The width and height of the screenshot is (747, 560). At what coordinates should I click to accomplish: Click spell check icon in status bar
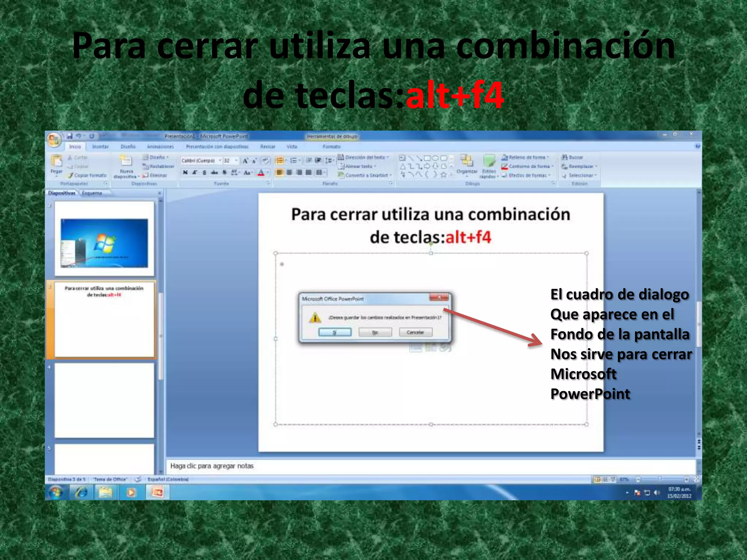click(x=138, y=479)
